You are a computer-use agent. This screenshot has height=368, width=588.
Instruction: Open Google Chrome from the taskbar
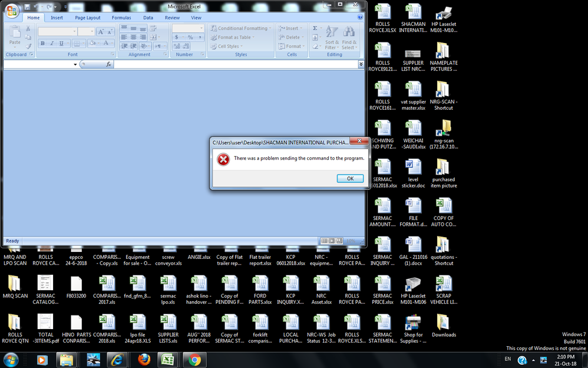click(194, 360)
